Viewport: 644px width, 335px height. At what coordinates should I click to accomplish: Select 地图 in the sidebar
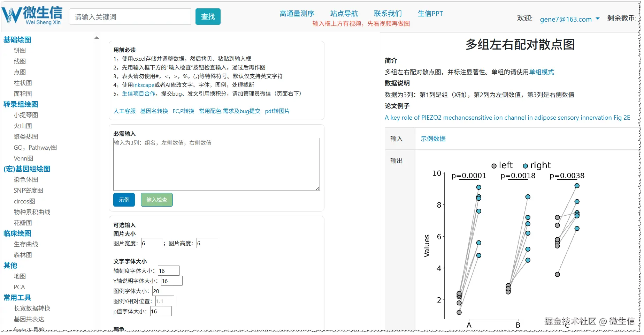pos(20,276)
